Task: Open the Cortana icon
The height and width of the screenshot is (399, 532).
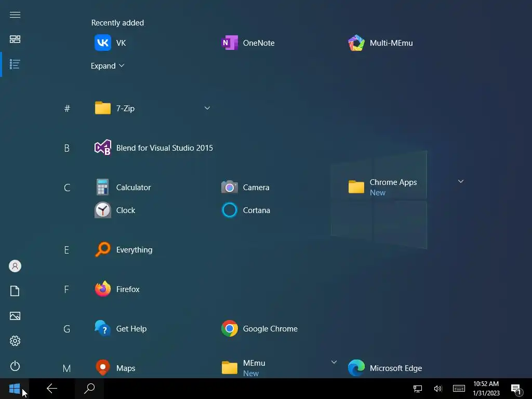Action: coord(229,210)
